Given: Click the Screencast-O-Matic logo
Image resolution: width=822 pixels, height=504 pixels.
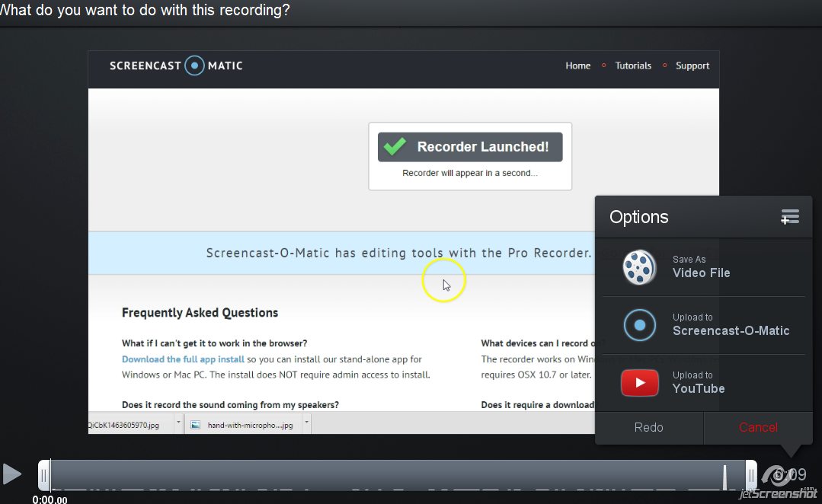Looking at the screenshot, I should pos(176,65).
